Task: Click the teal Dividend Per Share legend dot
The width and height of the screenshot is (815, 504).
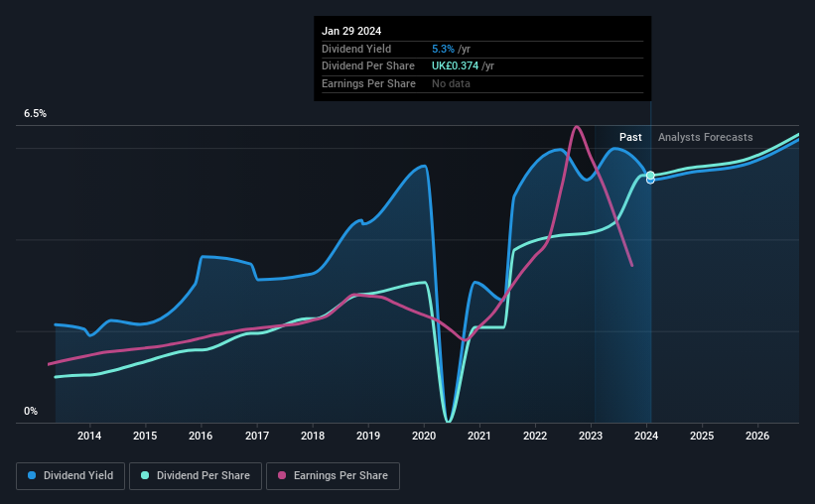Action: 145,475
